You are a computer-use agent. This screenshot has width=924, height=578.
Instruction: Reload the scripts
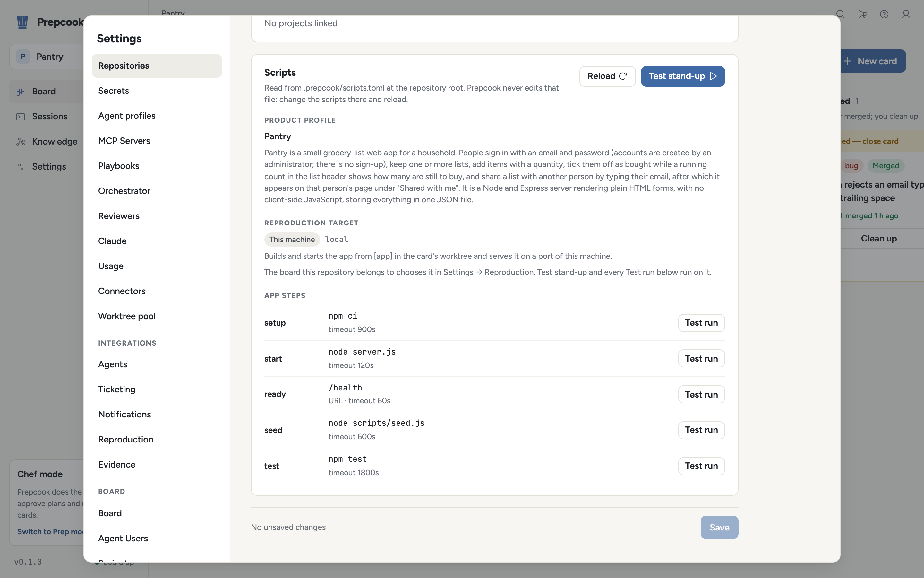tap(607, 76)
